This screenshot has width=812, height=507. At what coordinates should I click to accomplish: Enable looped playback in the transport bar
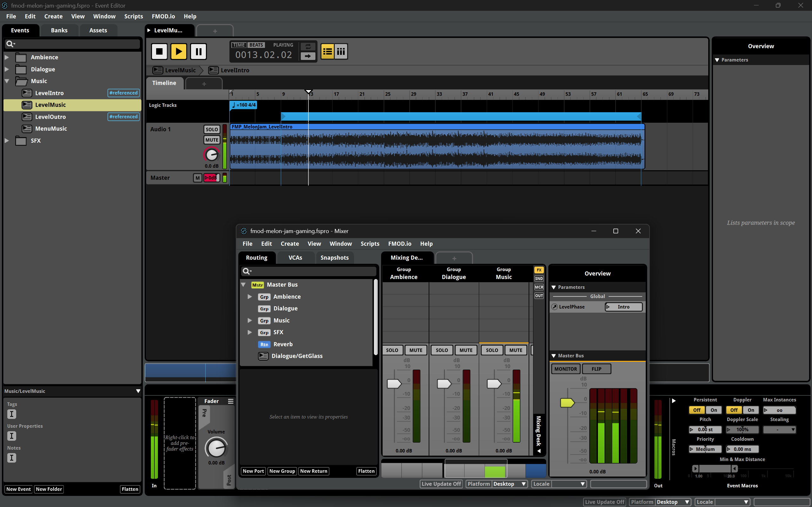(x=308, y=46)
